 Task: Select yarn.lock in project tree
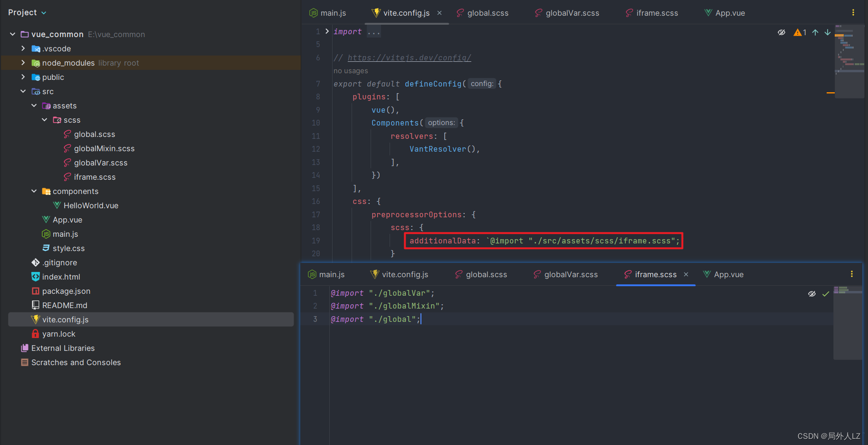point(58,334)
